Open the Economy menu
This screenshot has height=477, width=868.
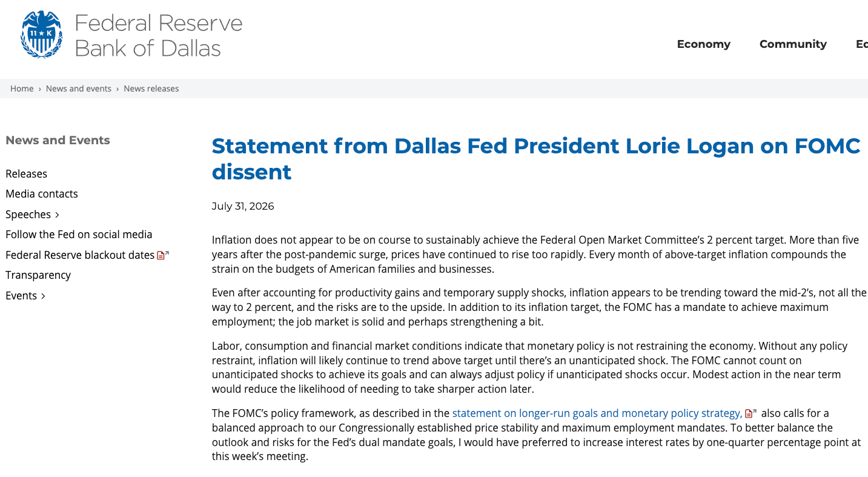(703, 44)
